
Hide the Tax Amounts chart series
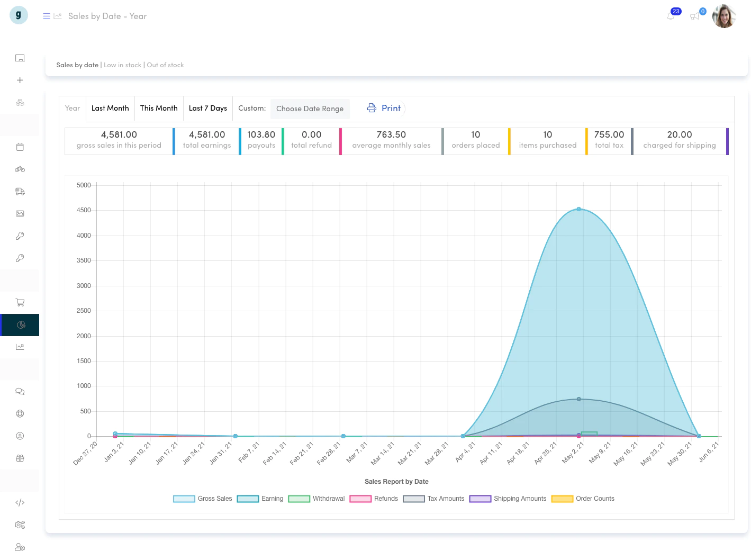(x=433, y=499)
